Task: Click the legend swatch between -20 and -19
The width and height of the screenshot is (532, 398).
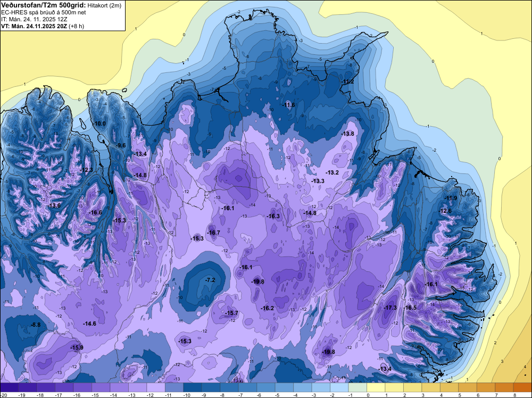Action: pyautogui.click(x=10, y=387)
